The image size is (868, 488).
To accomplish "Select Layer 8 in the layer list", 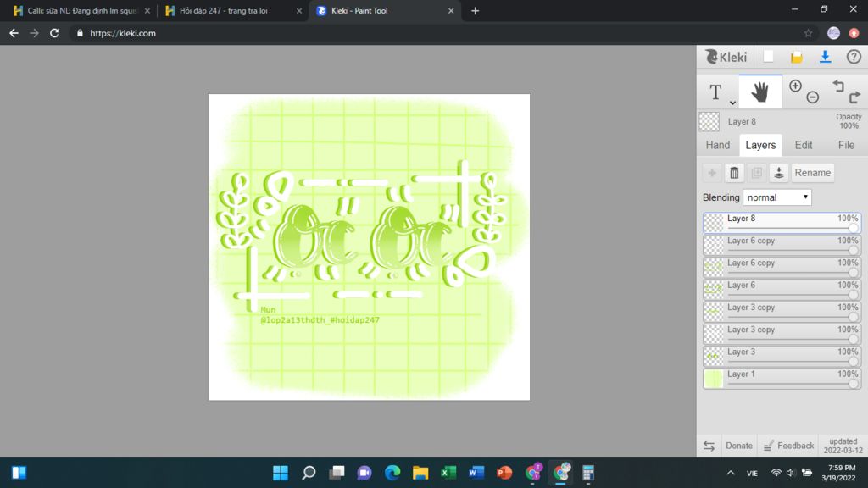I will [782, 223].
